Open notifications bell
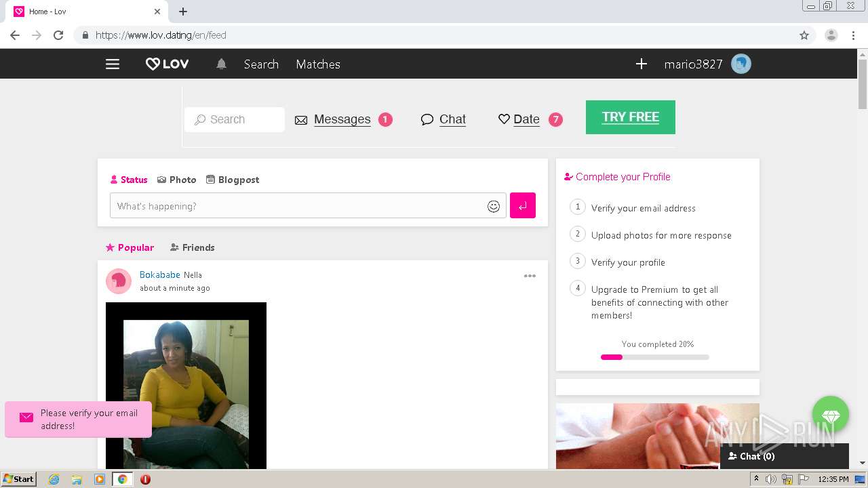Screen dimensions: 868x488 click(x=221, y=64)
